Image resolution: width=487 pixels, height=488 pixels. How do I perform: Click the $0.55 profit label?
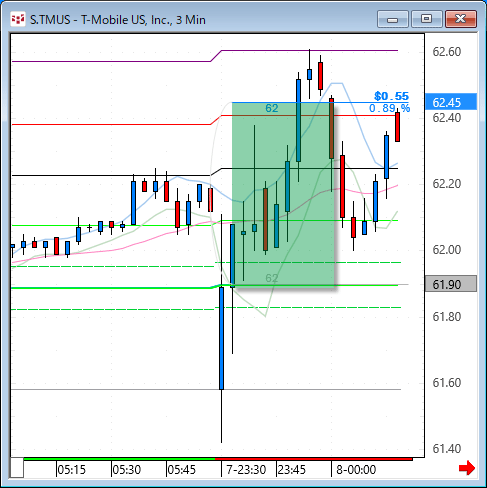(x=391, y=96)
